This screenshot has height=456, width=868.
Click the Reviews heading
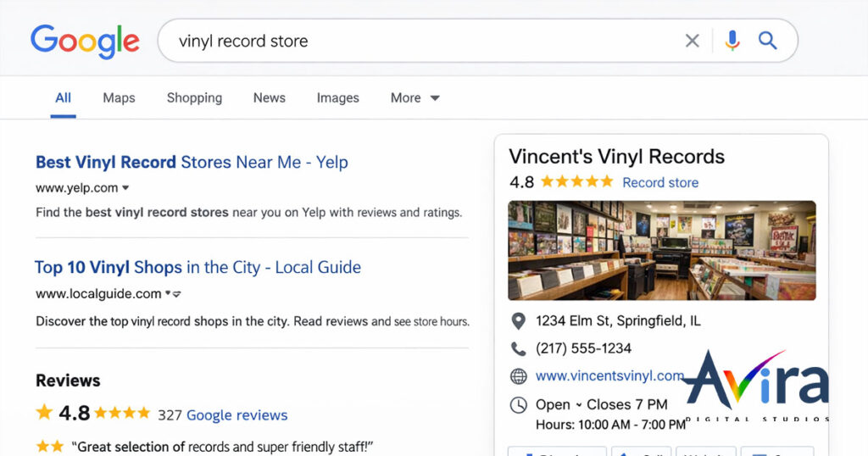(68, 381)
